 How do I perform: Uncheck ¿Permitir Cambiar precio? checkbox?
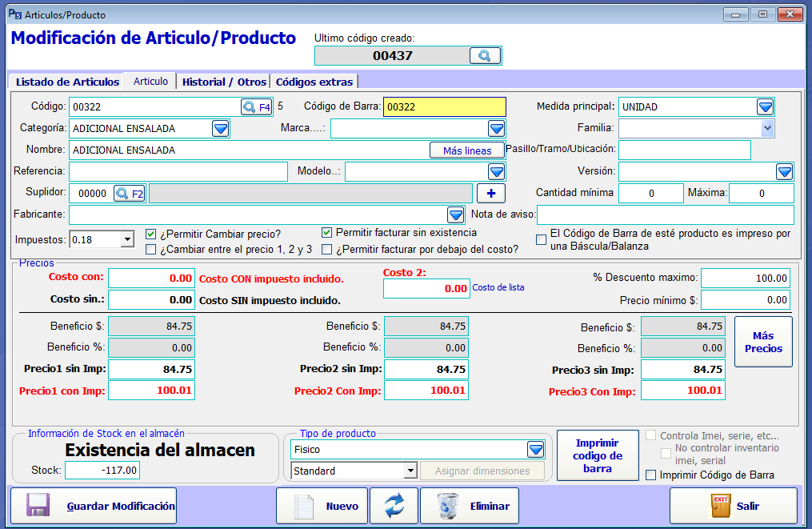(151, 234)
